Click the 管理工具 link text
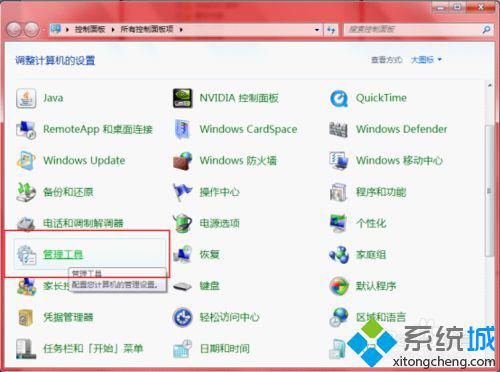 [63, 255]
